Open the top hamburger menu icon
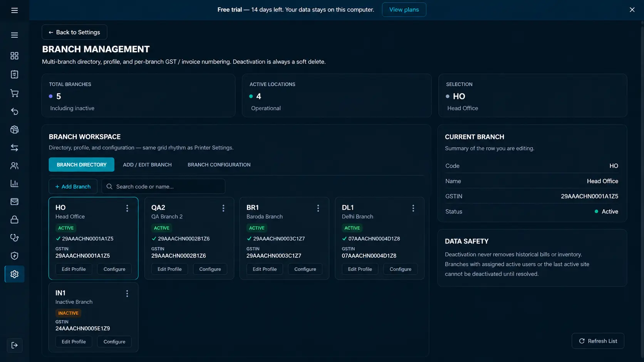Viewport: 644px width, 362px height. point(14,10)
